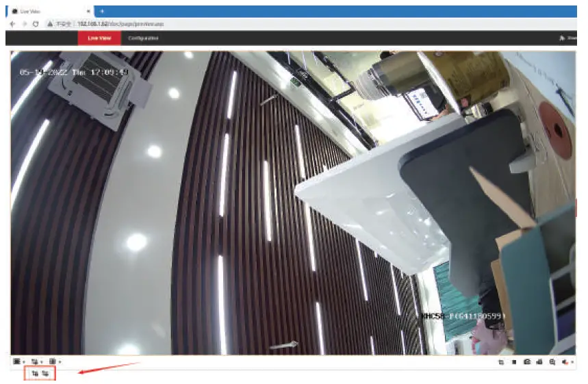The image size is (588, 384).
Task: Click the live camera video view
Action: coord(293,203)
